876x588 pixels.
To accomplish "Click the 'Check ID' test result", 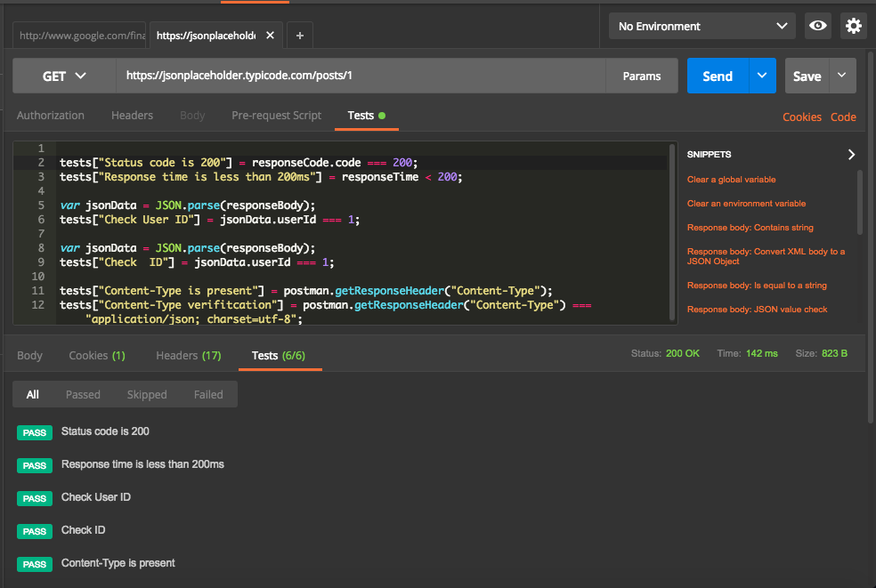I will [83, 530].
